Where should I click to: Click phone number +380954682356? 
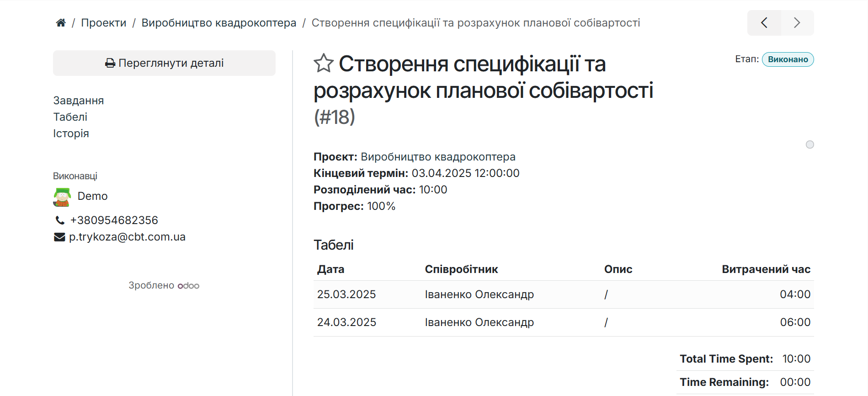tap(114, 220)
